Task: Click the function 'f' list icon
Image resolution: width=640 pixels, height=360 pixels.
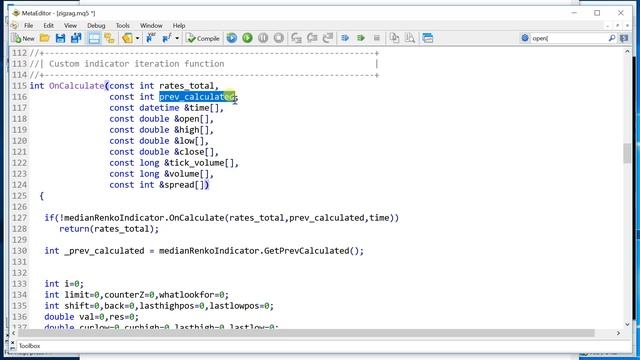Action: 167,38
